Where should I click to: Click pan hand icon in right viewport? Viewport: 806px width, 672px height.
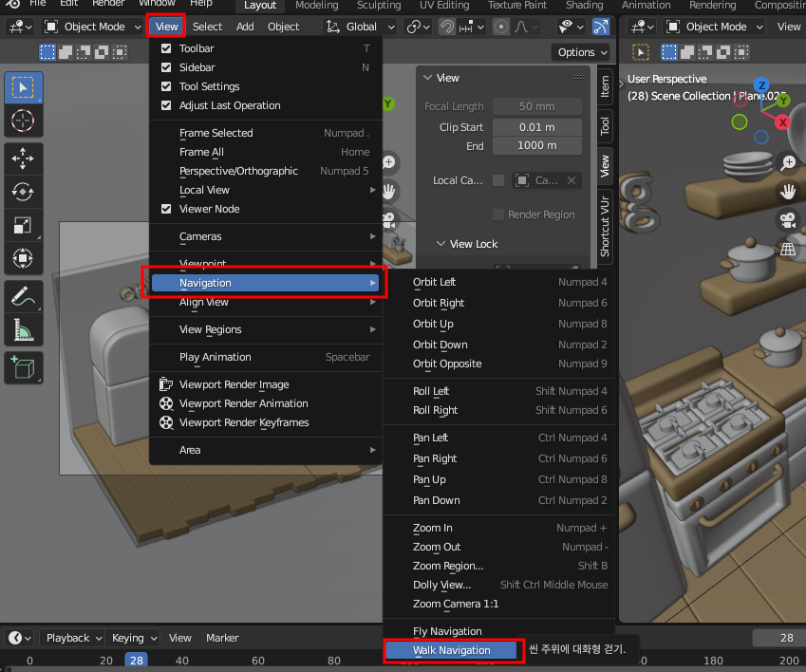[788, 192]
